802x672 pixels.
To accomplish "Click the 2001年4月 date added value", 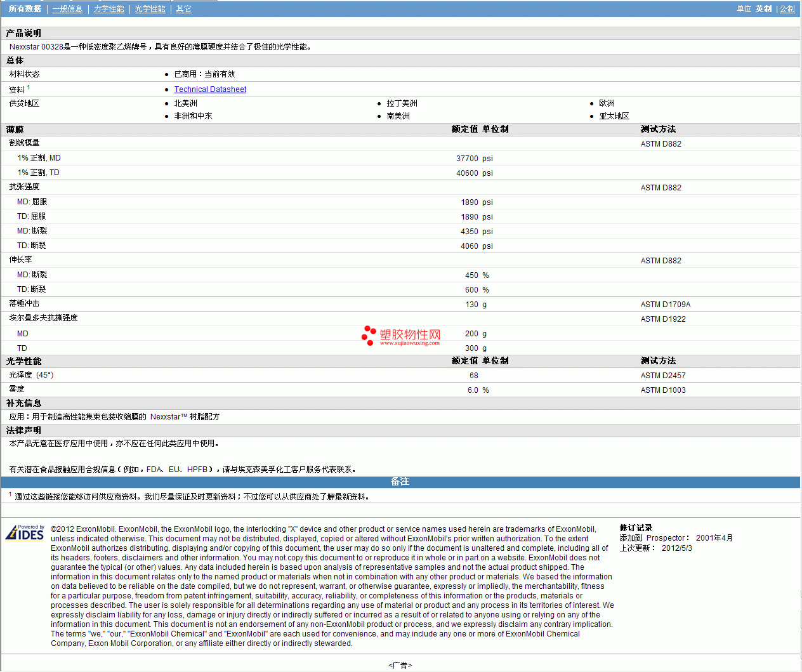I will click(x=714, y=538).
